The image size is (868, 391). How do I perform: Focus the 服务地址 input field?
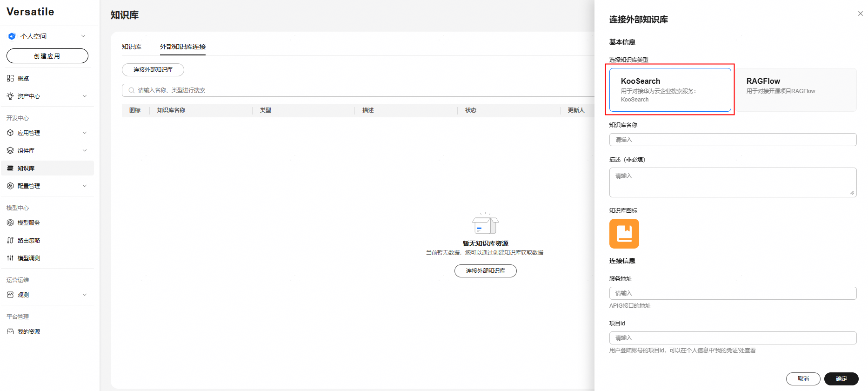click(733, 293)
